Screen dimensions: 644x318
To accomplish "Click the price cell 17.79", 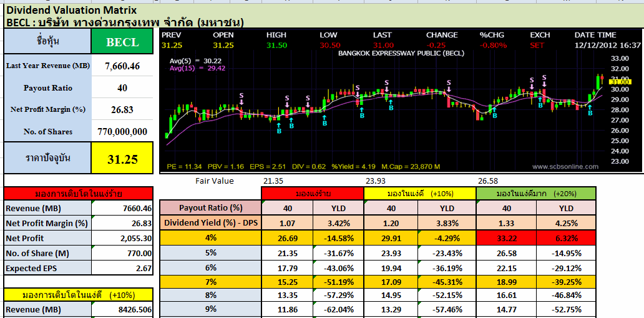I will click(287, 268).
